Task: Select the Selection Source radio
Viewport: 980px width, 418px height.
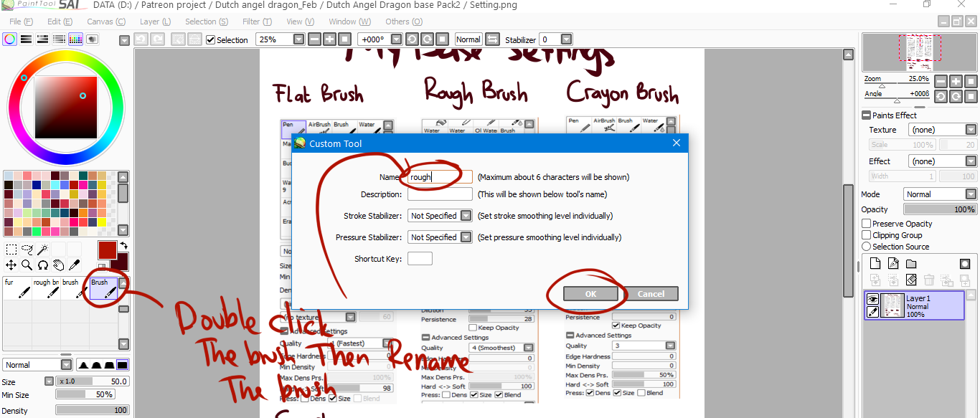Action: 866,247
